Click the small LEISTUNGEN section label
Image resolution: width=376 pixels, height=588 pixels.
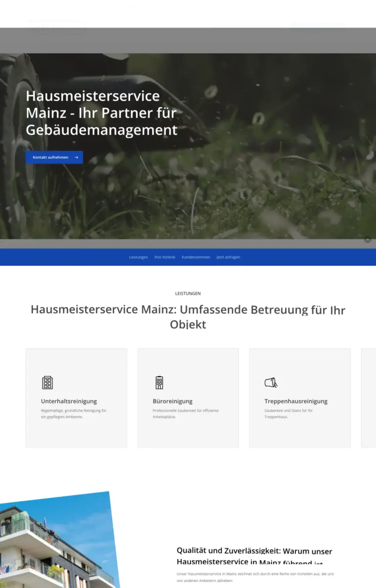(188, 294)
